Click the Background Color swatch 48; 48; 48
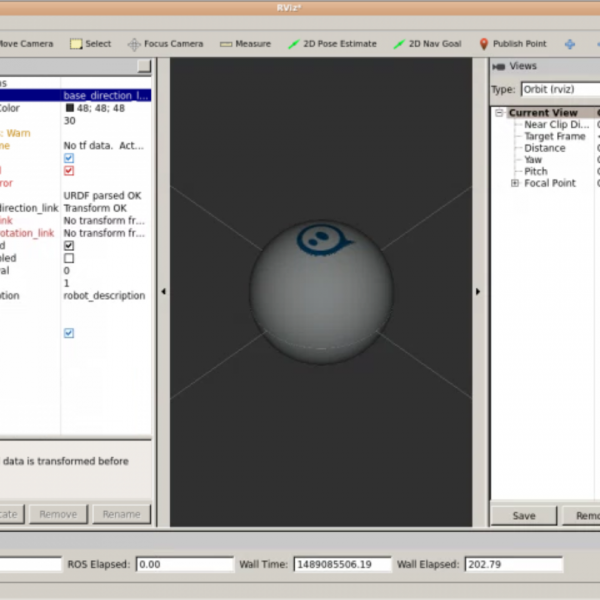Image resolution: width=600 pixels, height=600 pixels. pyautogui.click(x=70, y=108)
